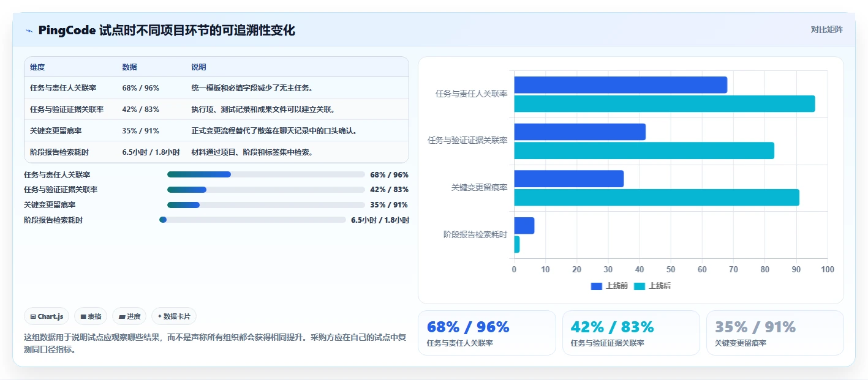This screenshot has height=380, width=868.
Task: Select the Chart.js chip
Action: pos(47,316)
